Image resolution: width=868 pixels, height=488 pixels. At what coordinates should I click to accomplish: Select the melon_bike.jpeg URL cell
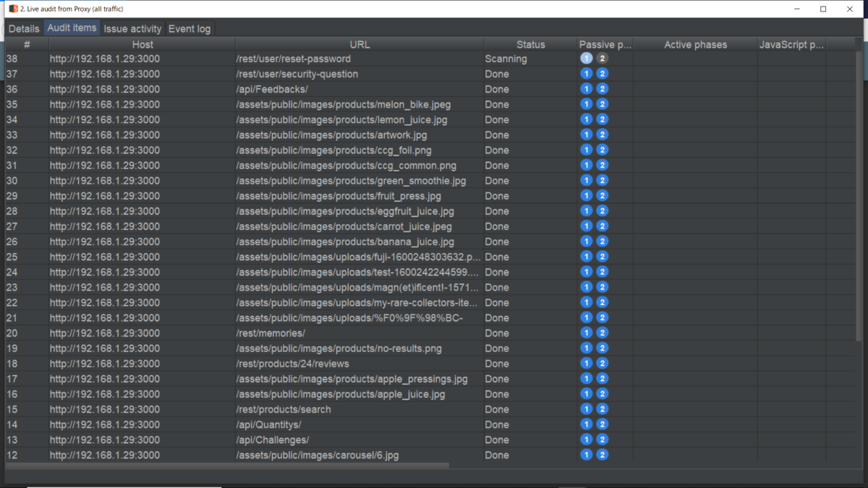tap(359, 104)
